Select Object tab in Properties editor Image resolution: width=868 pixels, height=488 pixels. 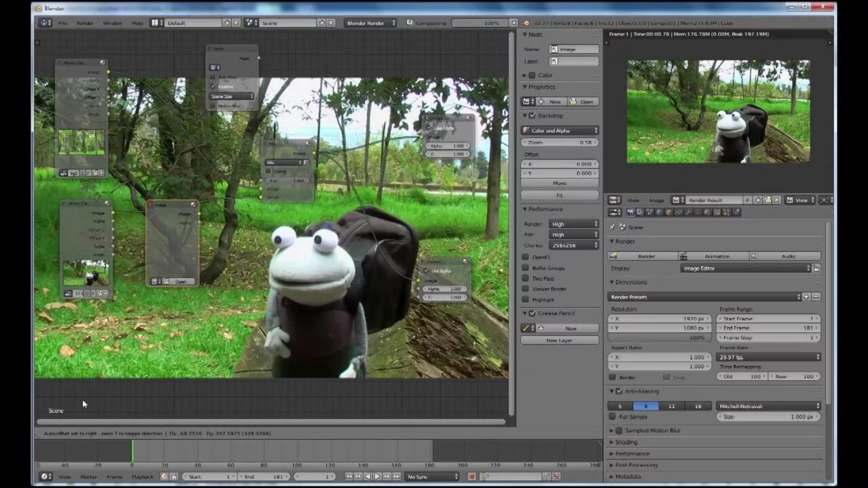pos(669,212)
